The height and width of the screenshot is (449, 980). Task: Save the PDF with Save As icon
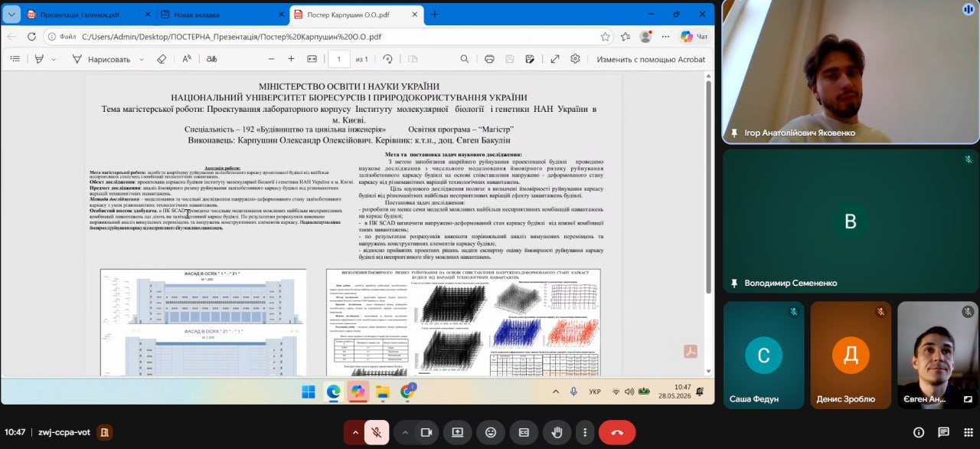coord(529,59)
